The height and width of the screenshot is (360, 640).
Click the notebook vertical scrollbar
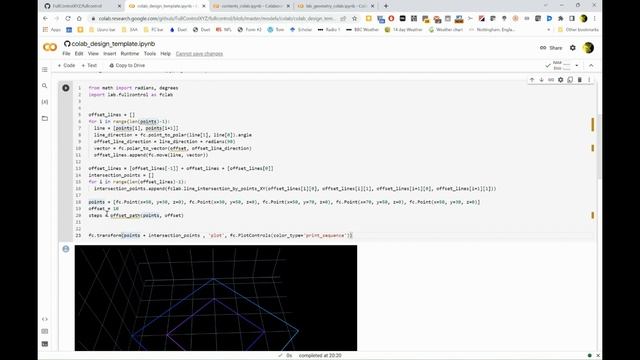[599, 147]
